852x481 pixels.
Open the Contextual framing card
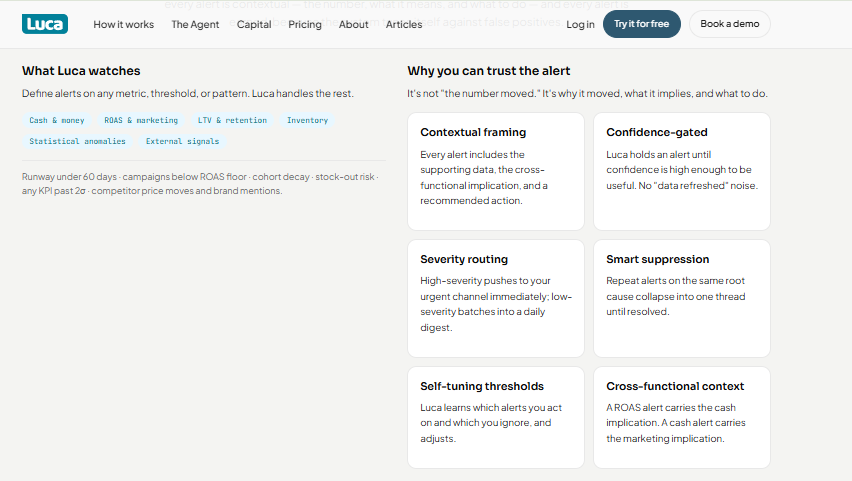pos(496,171)
